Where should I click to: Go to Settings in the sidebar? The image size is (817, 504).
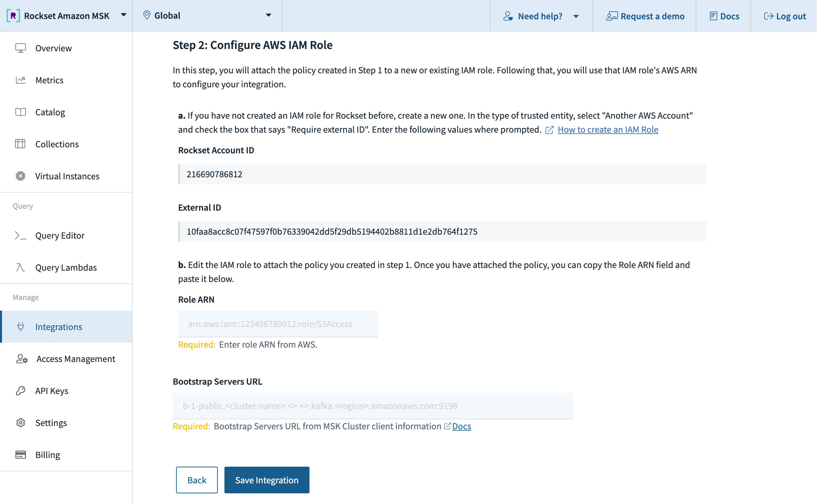coord(51,423)
